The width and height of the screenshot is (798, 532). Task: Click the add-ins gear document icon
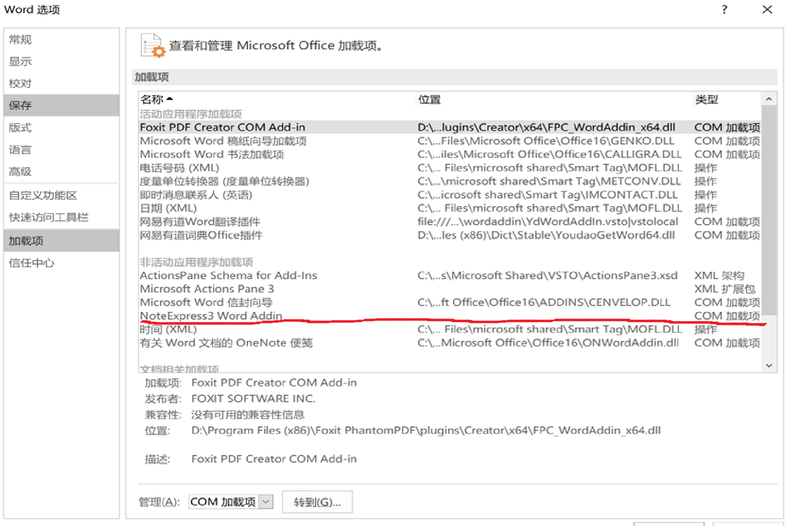coord(153,46)
